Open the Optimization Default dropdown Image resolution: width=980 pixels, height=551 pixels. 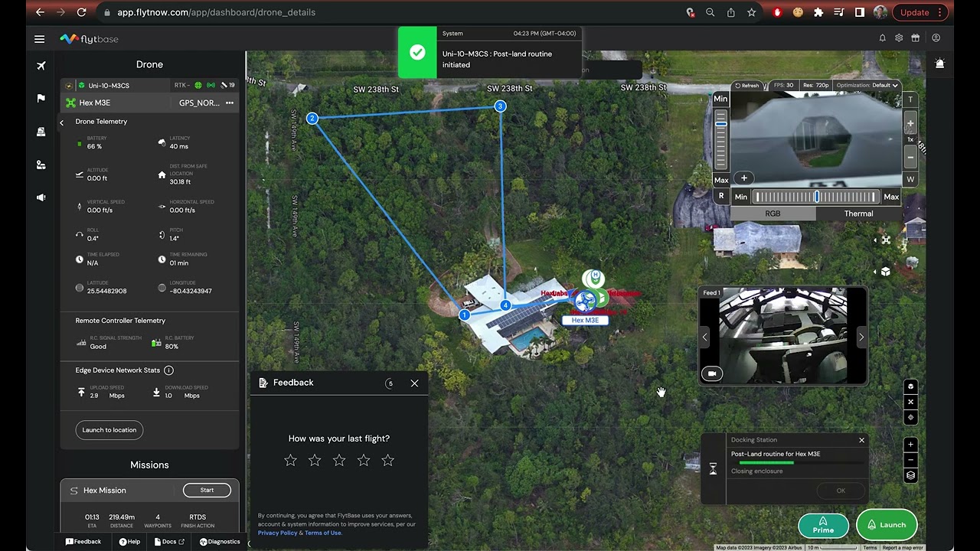(867, 86)
